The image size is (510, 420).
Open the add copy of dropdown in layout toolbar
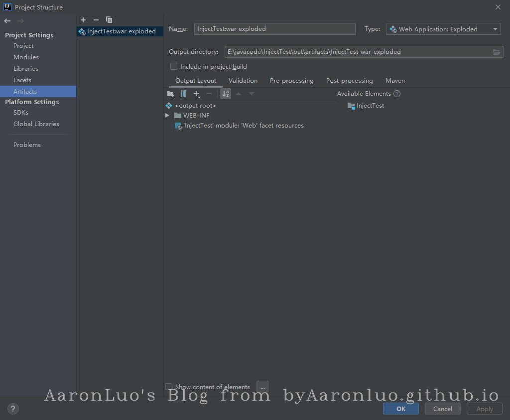tap(197, 94)
